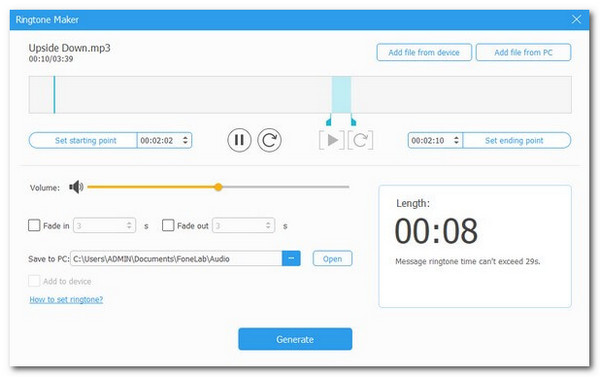This screenshot has width=600, height=377.
Task: Toggle the Add to device checkbox
Action: pyautogui.click(x=34, y=281)
